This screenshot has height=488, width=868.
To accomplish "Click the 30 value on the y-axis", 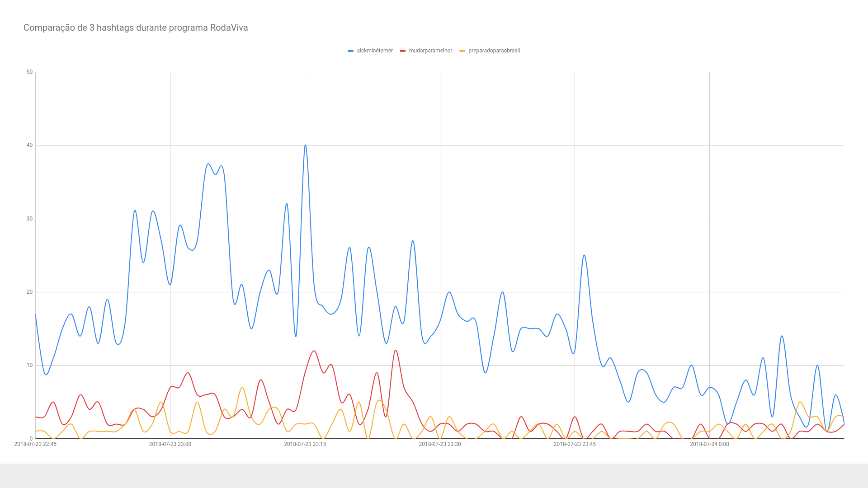I will [30, 219].
